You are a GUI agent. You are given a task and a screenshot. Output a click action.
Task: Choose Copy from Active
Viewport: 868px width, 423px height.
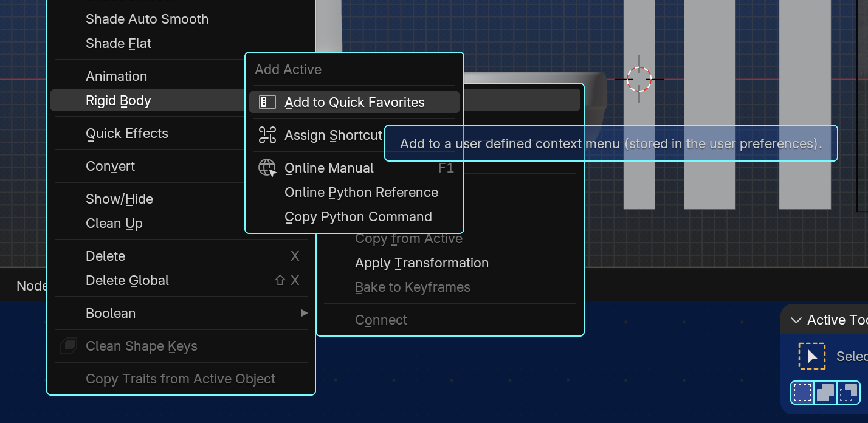tap(408, 239)
